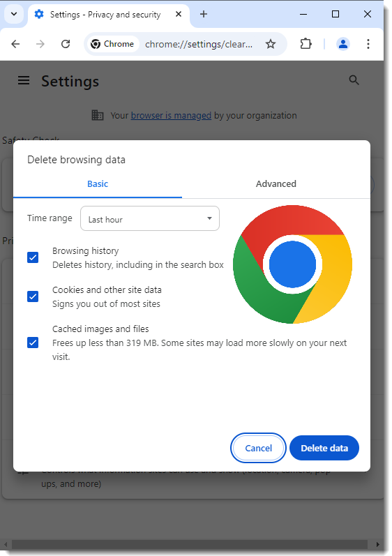Switch to the Basic tab
This screenshot has width=392, height=556.
click(98, 184)
